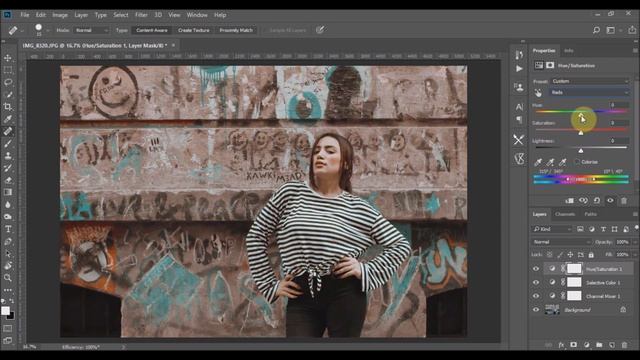Open the layer Kind filter dropdown
Viewport: 640px width, 360px height.
click(x=552, y=229)
